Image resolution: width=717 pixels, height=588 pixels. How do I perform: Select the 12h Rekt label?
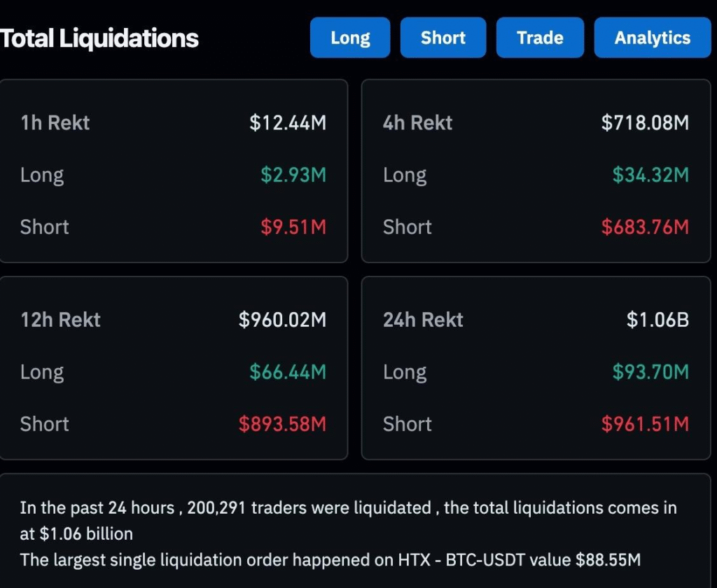pyautogui.click(x=60, y=320)
